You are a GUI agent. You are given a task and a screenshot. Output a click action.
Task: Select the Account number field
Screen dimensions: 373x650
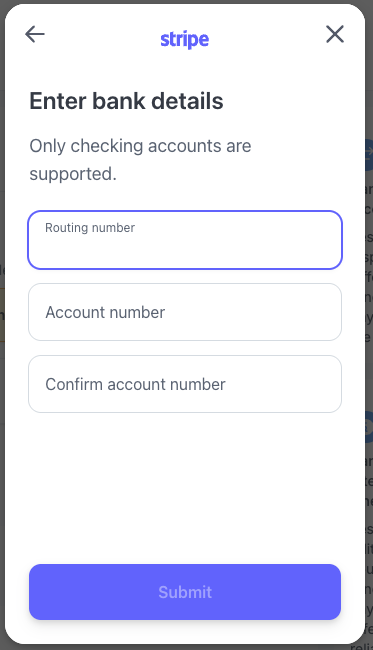[185, 312]
